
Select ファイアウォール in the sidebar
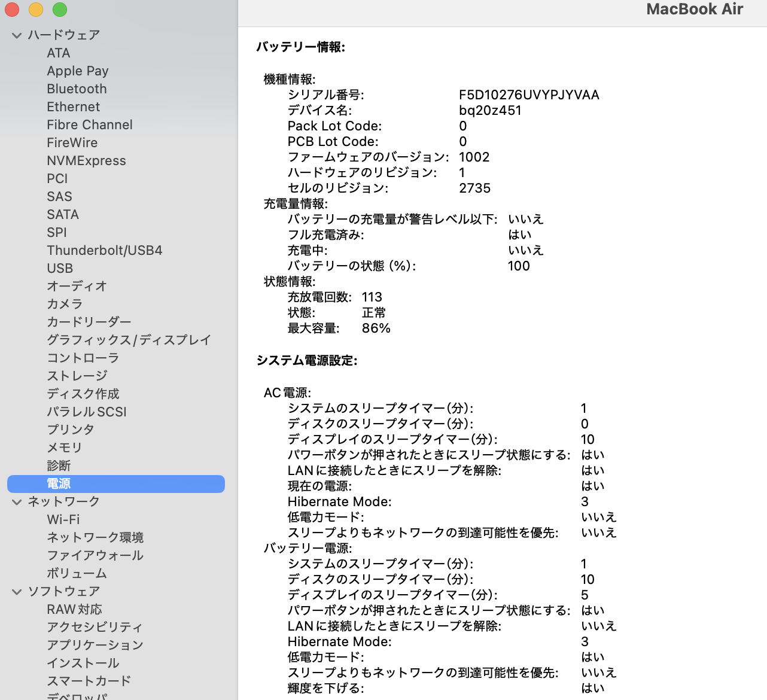[95, 555]
